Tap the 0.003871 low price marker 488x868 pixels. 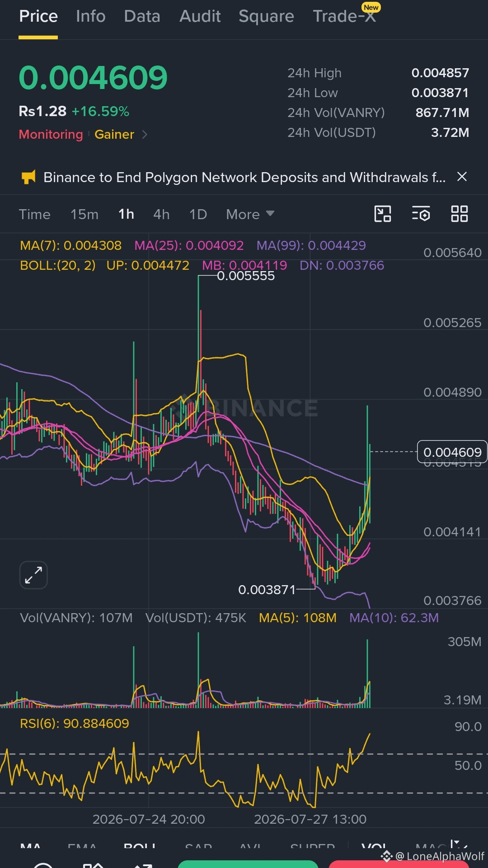tap(267, 590)
